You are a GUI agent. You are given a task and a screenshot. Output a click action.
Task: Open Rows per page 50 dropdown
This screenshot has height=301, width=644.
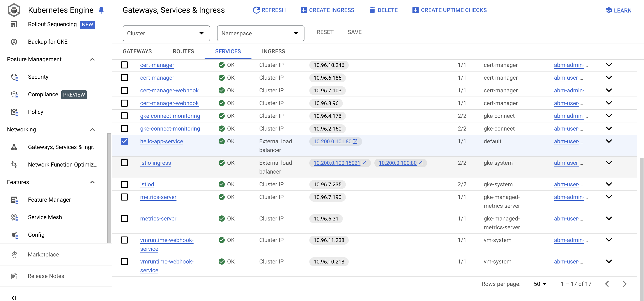pos(540,284)
